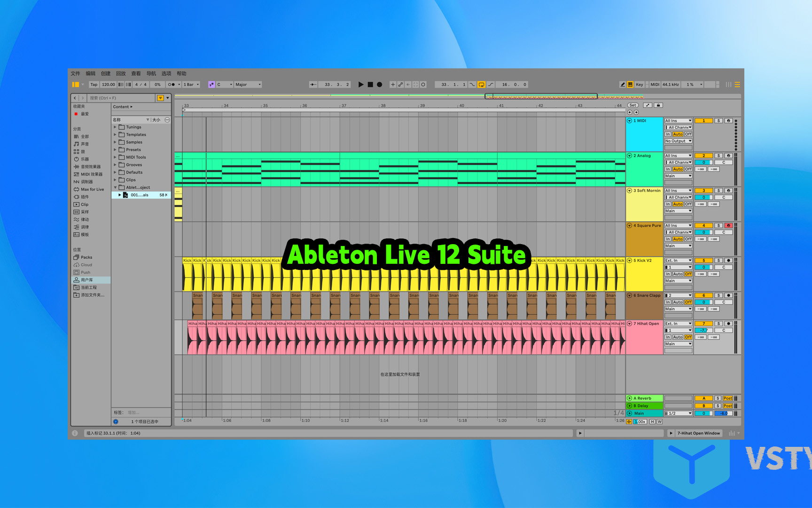Solo the 2 Analog track

tap(718, 156)
